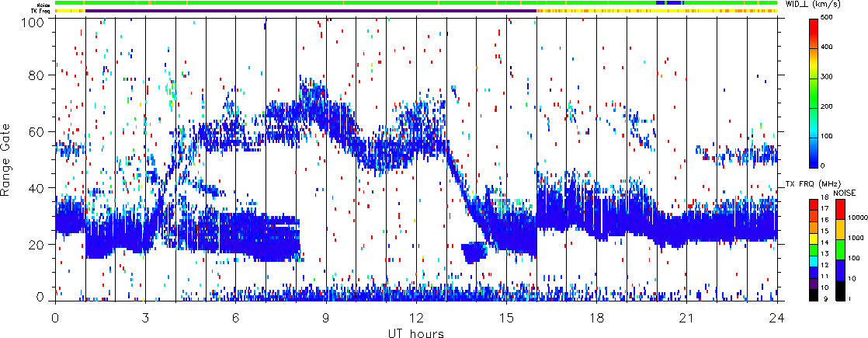Click the 24 tick on UT hours axis
The width and height of the screenshot is (868, 338).
[777, 316]
